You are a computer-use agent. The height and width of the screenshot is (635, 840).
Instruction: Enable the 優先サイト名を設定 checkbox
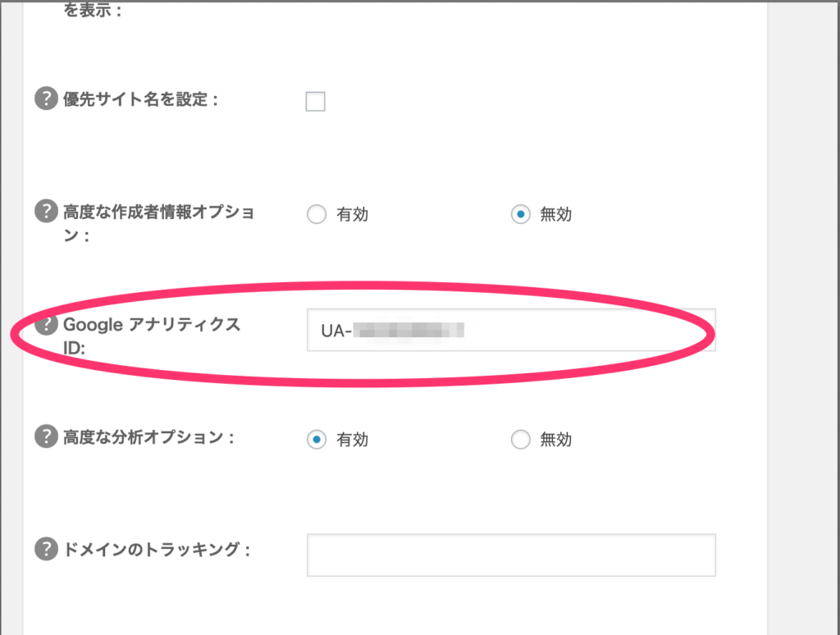click(x=315, y=102)
